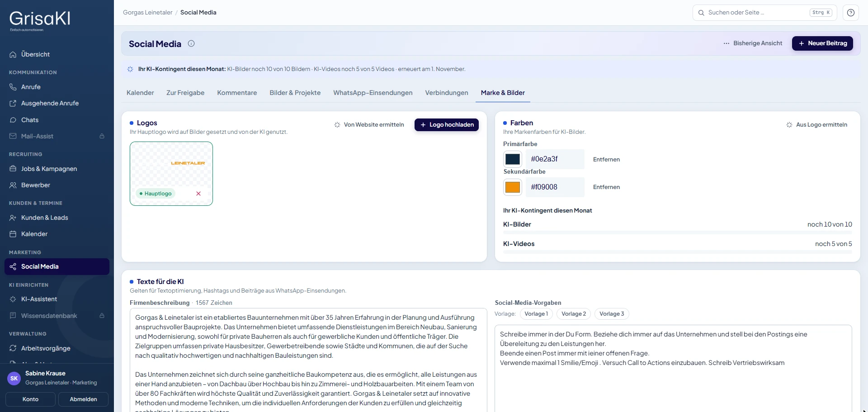Click the Neuer Beitrag button
Viewport: 868px width, 412px height.
pos(822,43)
